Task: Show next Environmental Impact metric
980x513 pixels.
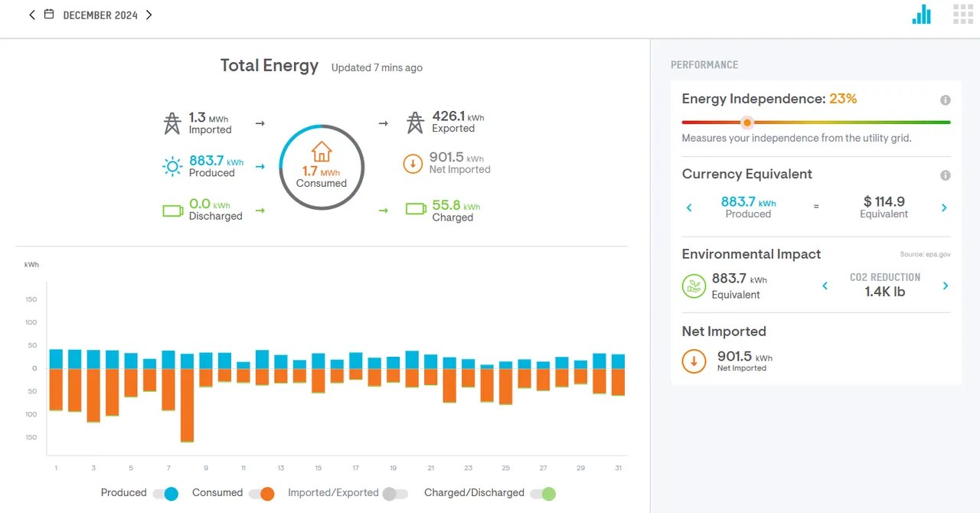Action: (x=946, y=286)
